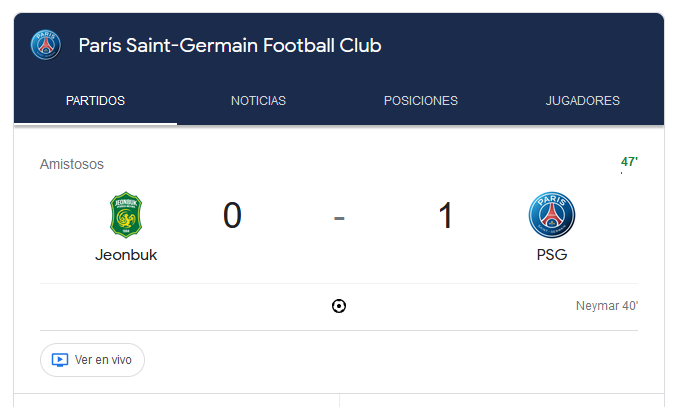
Task: Click the PSG crest in the header
Action: [x=45, y=45]
